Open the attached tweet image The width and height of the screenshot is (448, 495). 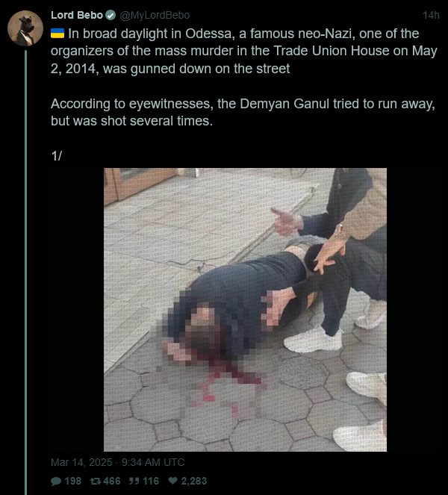(245, 309)
